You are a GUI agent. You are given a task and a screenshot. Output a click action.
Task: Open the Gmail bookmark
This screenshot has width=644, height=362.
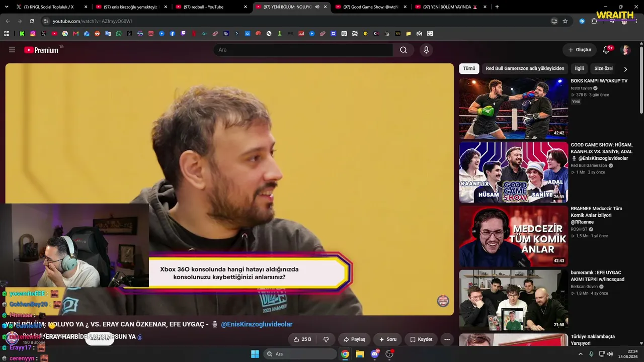(76, 34)
